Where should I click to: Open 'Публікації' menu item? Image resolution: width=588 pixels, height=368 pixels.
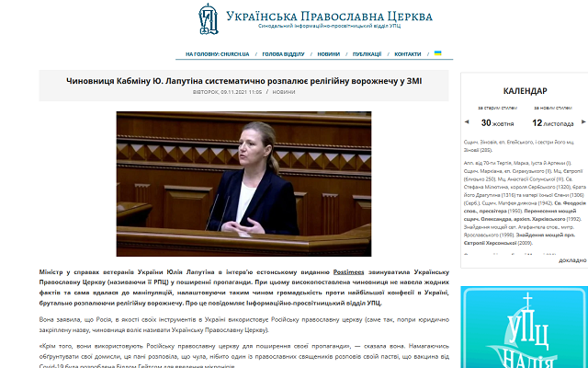pyautogui.click(x=367, y=54)
